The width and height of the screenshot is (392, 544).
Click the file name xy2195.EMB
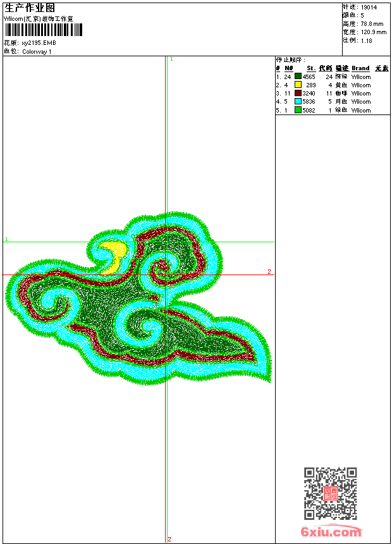tap(39, 43)
